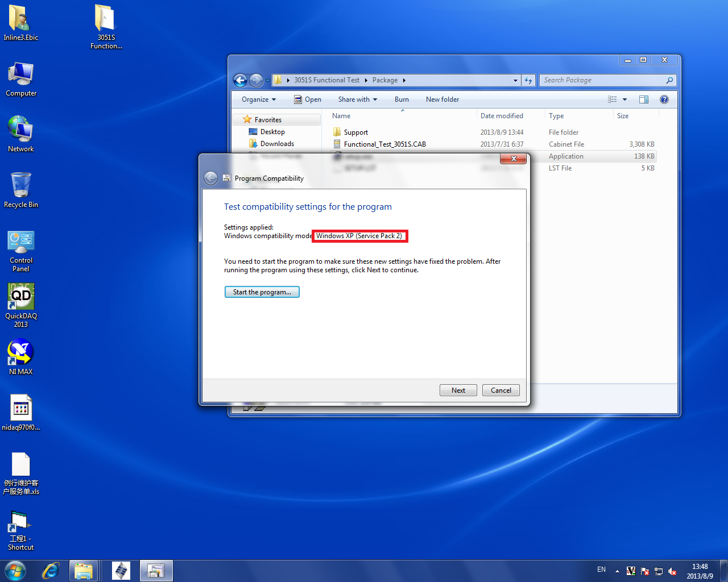
Task: Open the Share with dropdown
Action: [358, 99]
